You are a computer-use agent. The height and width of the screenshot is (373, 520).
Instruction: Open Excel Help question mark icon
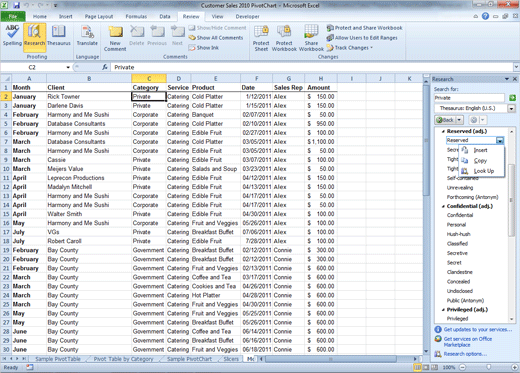point(485,16)
